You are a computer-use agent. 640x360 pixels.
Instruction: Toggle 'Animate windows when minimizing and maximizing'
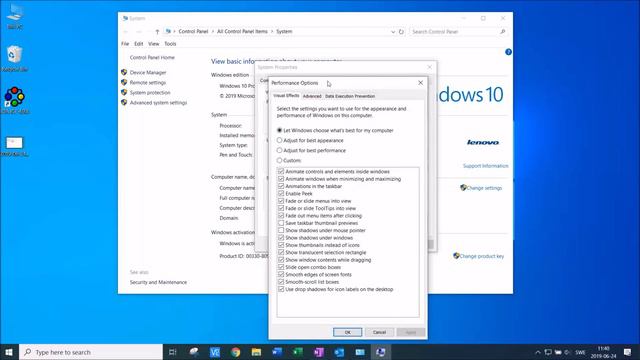281,179
